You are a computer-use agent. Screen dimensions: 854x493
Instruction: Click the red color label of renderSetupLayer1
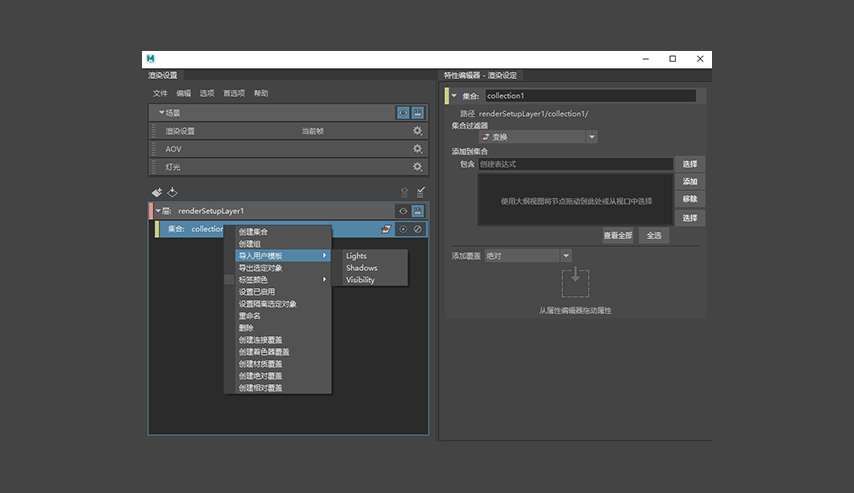click(151, 211)
